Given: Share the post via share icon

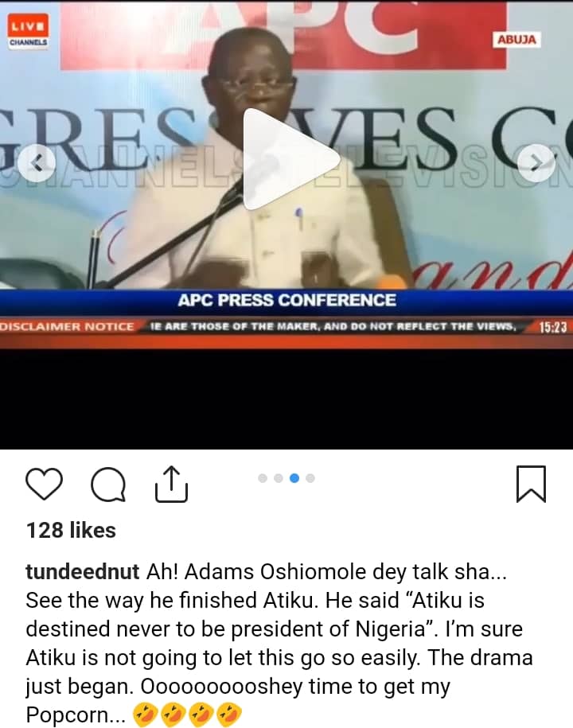Looking at the screenshot, I should tap(171, 484).
